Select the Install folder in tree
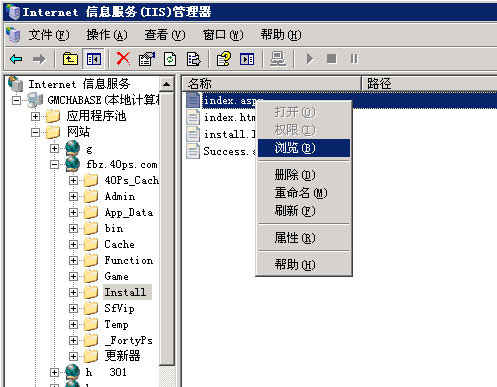The height and width of the screenshot is (387, 497). point(126,292)
